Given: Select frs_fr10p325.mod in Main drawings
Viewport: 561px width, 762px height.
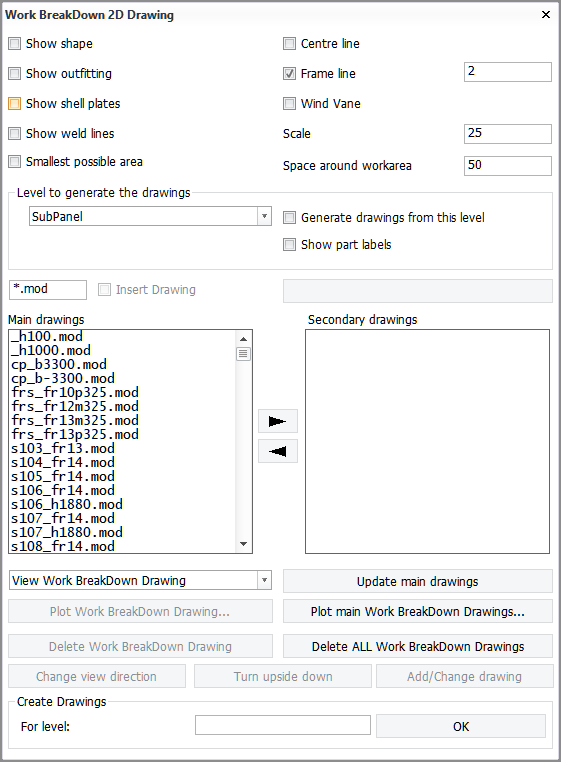Looking at the screenshot, I should (x=75, y=392).
